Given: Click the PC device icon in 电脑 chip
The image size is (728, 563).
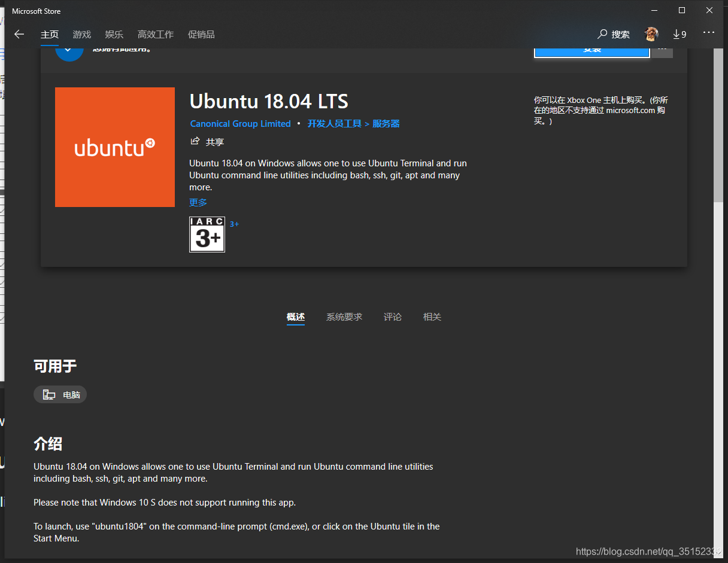Looking at the screenshot, I should coord(49,395).
